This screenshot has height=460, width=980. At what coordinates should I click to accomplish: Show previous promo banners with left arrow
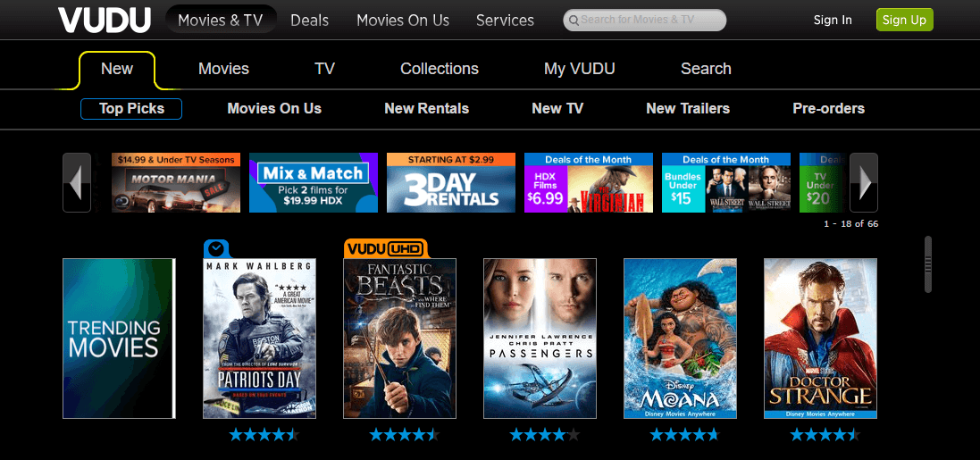tap(77, 182)
